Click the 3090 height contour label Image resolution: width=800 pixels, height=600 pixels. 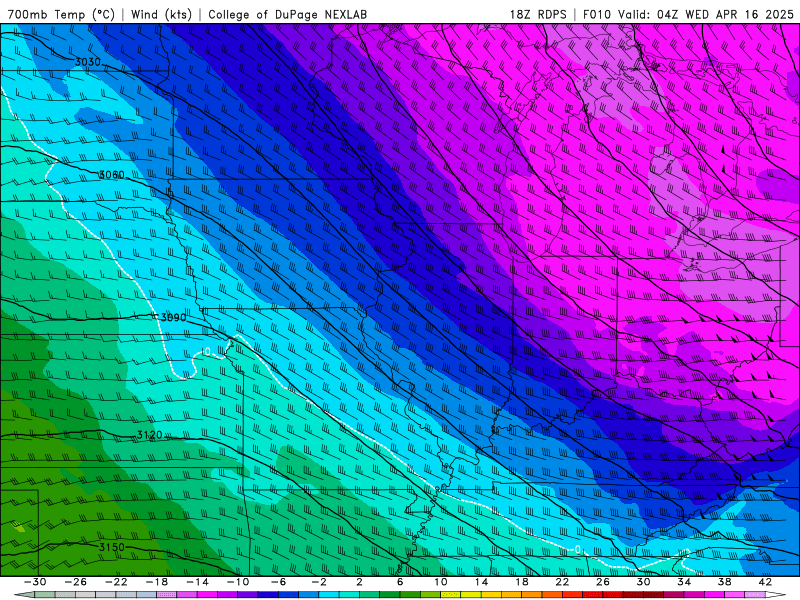point(173,317)
